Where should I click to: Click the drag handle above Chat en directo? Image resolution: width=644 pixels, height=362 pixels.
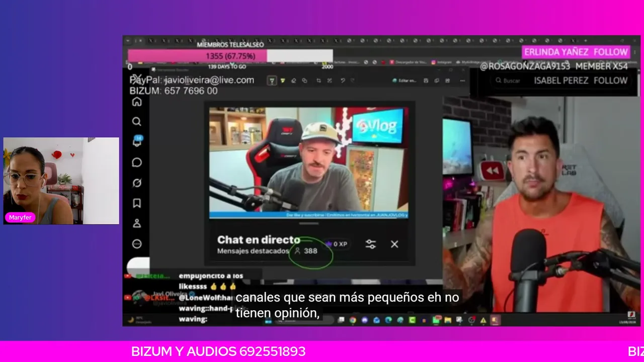[x=309, y=224]
